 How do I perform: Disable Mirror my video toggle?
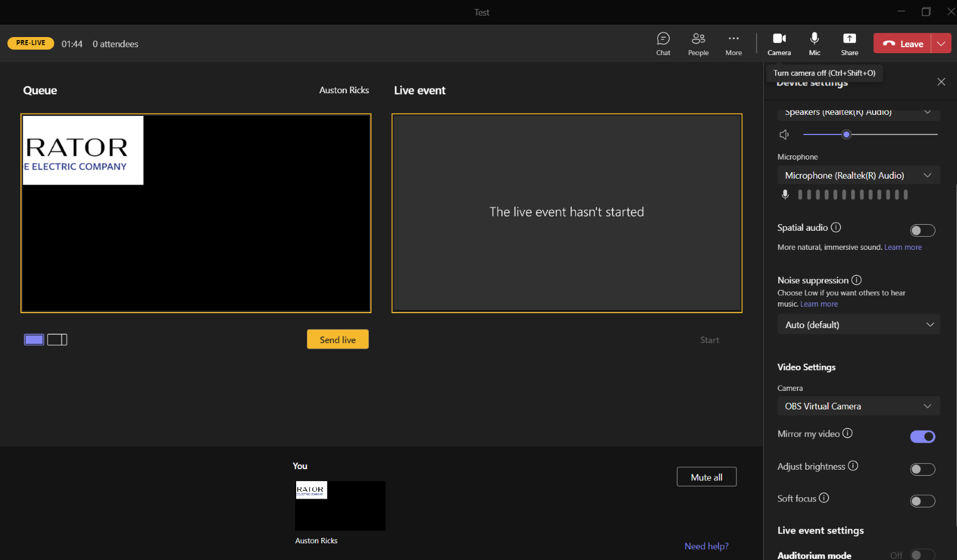922,437
